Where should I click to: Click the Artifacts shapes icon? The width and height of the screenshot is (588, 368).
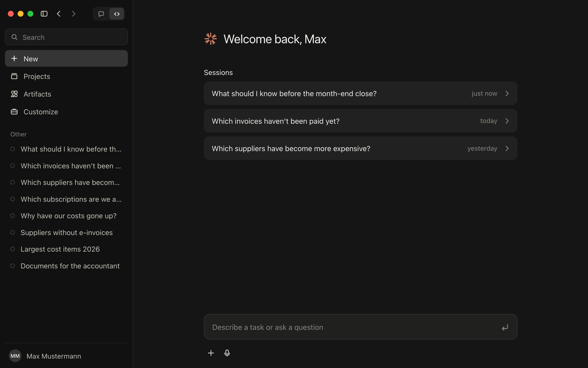pos(14,94)
